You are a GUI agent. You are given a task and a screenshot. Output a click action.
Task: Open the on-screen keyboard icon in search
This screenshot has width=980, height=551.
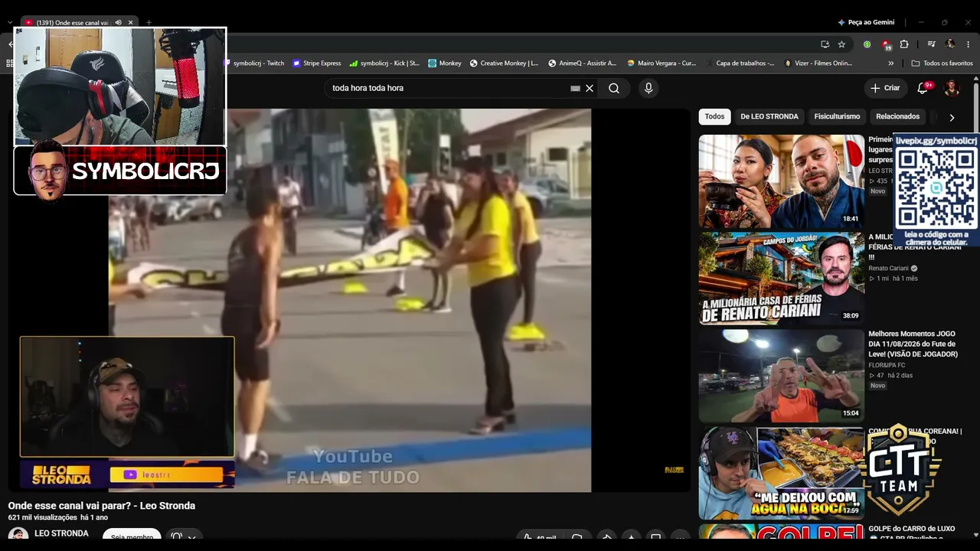[576, 88]
